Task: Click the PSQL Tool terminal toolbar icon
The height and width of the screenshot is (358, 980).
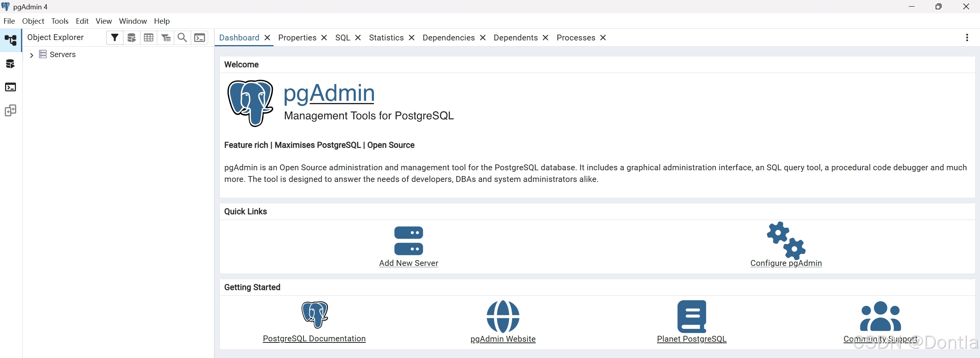Action: point(200,38)
